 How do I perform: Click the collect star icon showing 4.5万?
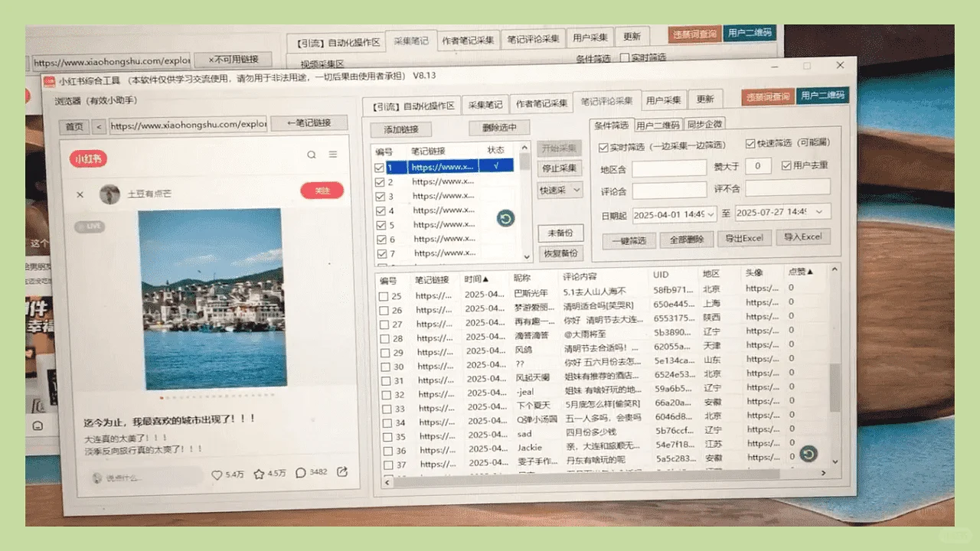coord(259,473)
